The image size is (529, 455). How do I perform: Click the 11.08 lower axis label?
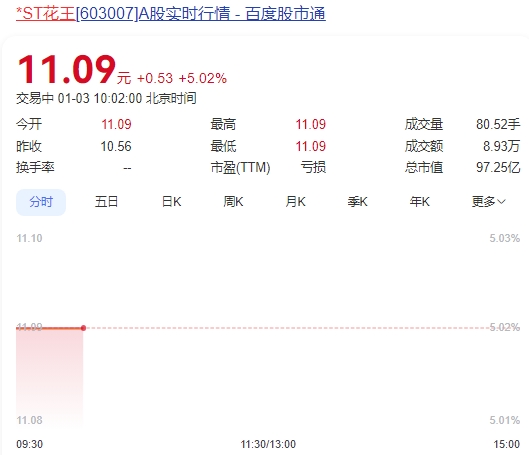29,420
